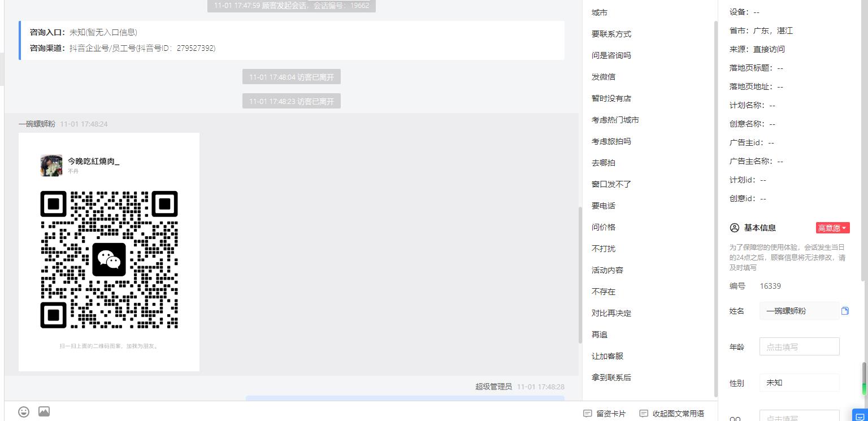Select quick phrase 让加客服
Image resolution: width=868 pixels, height=421 pixels.
pyautogui.click(x=607, y=356)
